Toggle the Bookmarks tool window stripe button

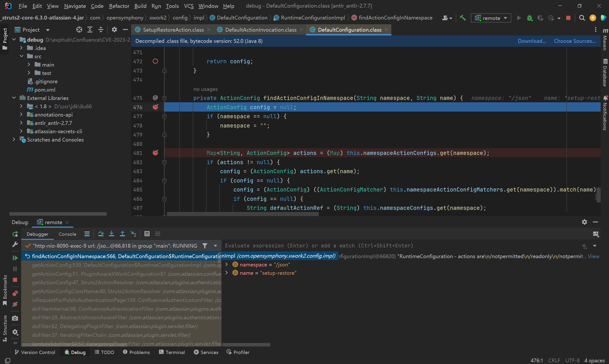[5, 290]
